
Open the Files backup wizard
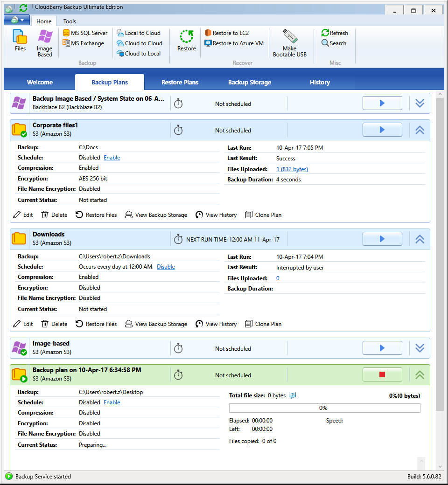(x=20, y=40)
